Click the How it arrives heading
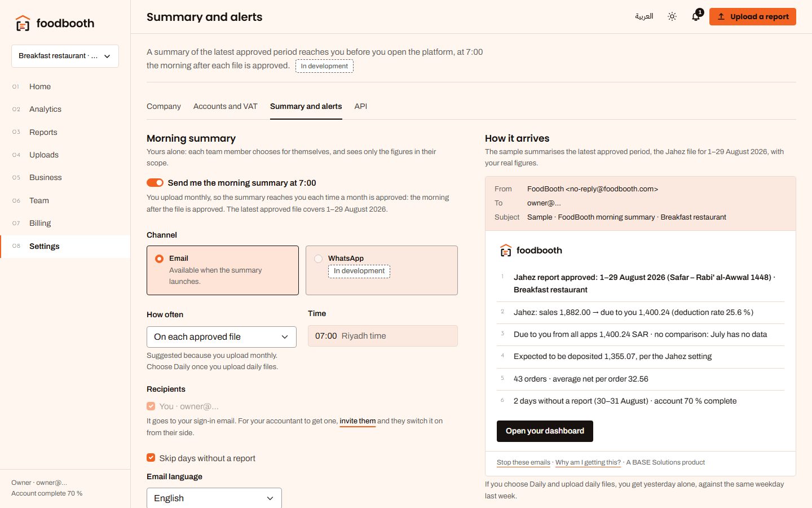 click(517, 138)
